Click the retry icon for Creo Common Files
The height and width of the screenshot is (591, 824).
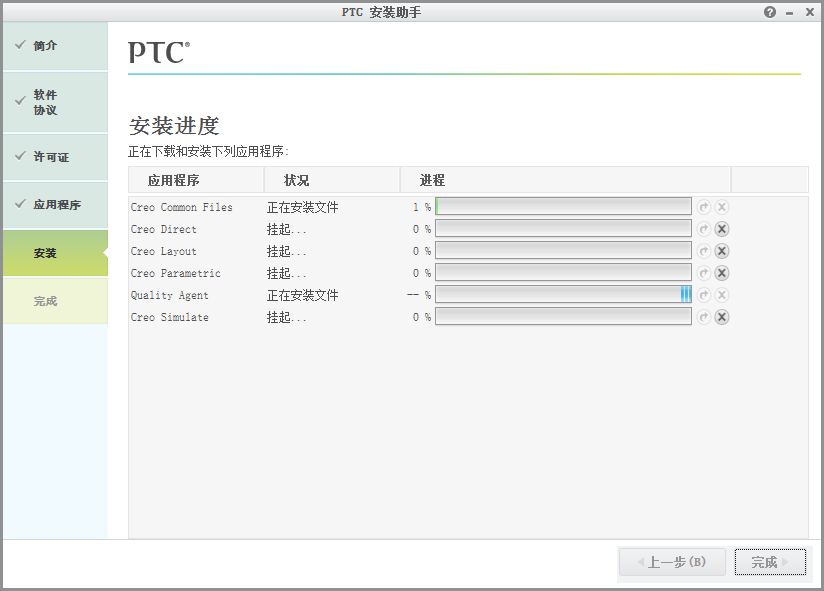click(704, 207)
